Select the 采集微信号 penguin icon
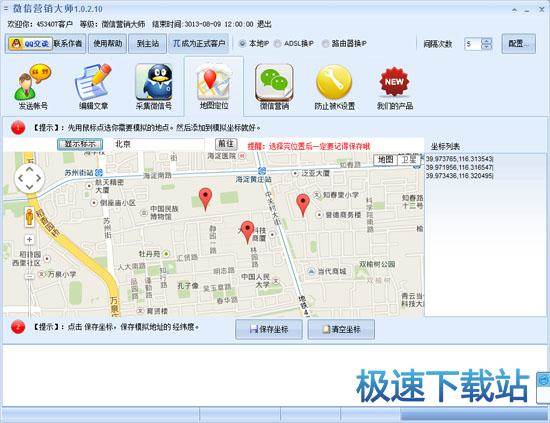The image size is (550, 423). coord(154,86)
